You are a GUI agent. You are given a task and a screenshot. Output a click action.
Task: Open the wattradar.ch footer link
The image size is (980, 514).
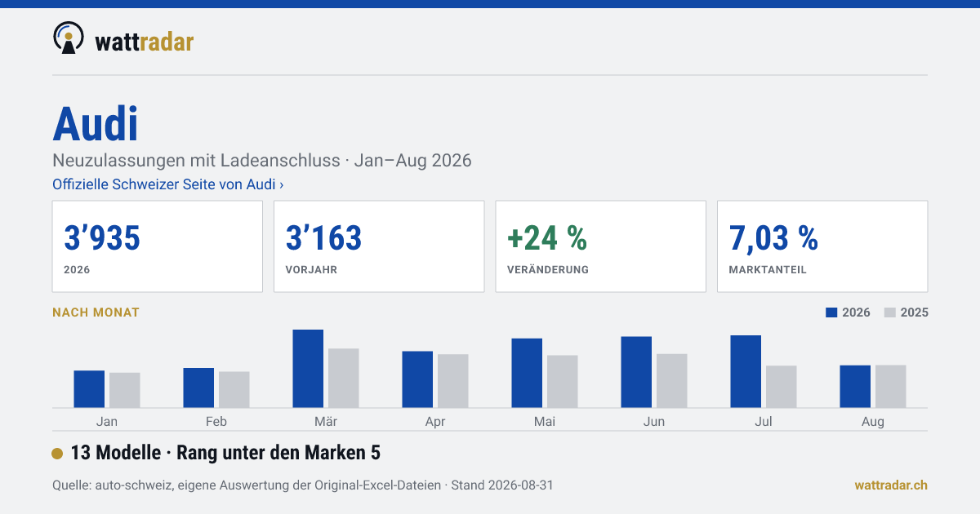pos(891,485)
